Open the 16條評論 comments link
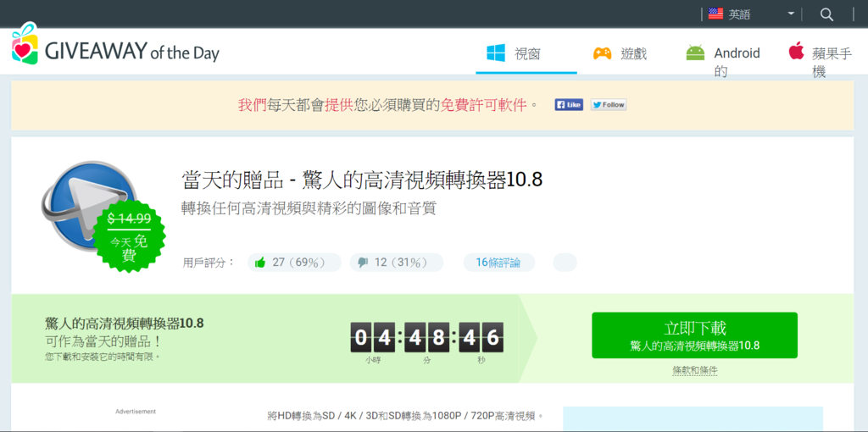 point(498,263)
